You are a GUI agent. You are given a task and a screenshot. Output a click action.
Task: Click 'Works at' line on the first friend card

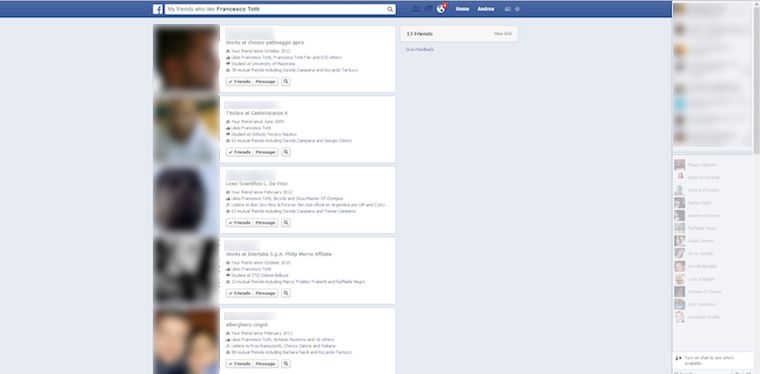[265, 43]
